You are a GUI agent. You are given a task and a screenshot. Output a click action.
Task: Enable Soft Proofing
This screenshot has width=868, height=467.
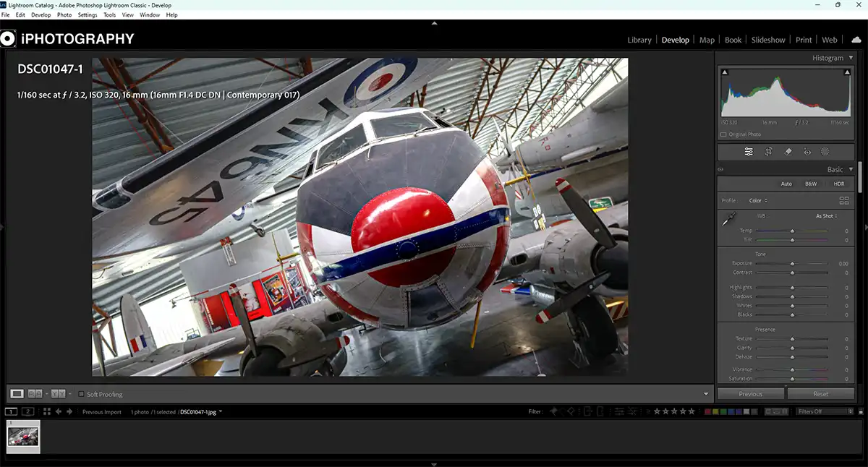[x=81, y=394]
